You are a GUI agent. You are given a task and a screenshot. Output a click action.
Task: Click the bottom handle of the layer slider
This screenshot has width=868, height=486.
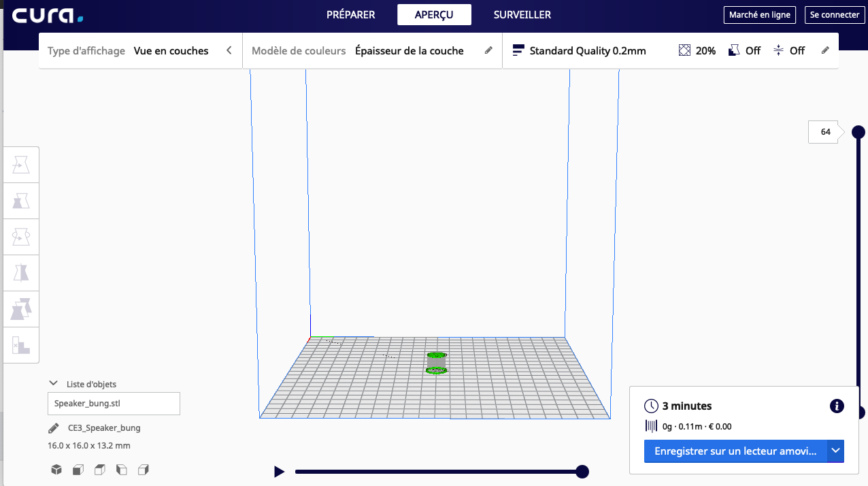[861, 412]
